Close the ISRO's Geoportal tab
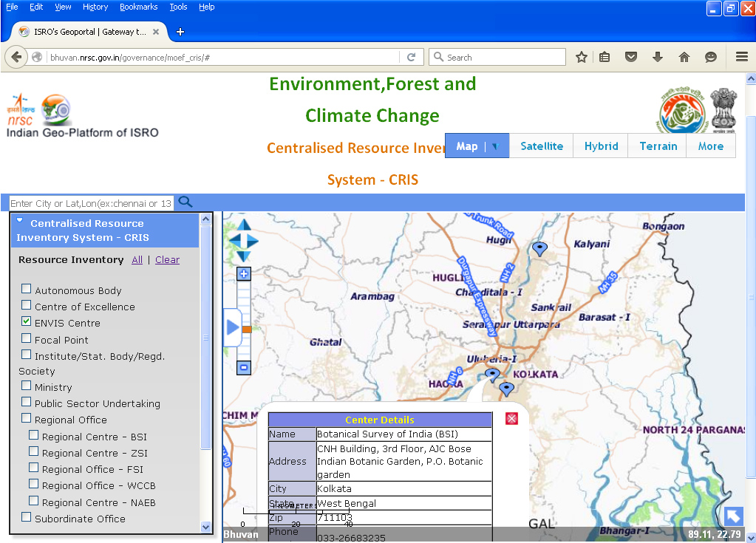This screenshot has height=543, width=756. point(156,32)
